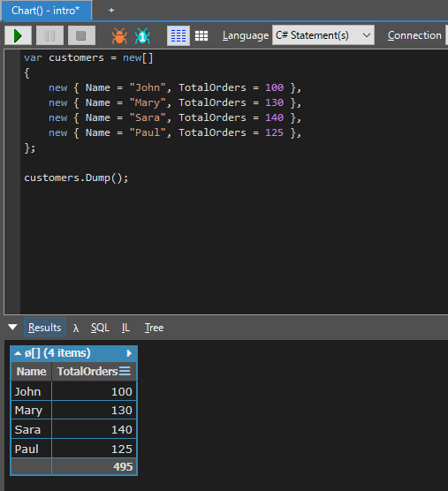Click the Connection label
Screen dimensions: 448x491
point(414,35)
